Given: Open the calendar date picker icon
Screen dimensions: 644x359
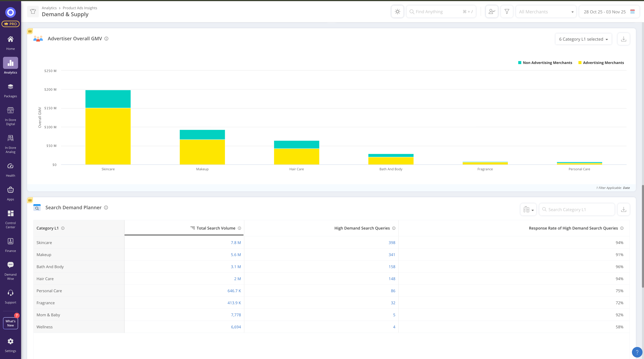Looking at the screenshot, I should (633, 12).
